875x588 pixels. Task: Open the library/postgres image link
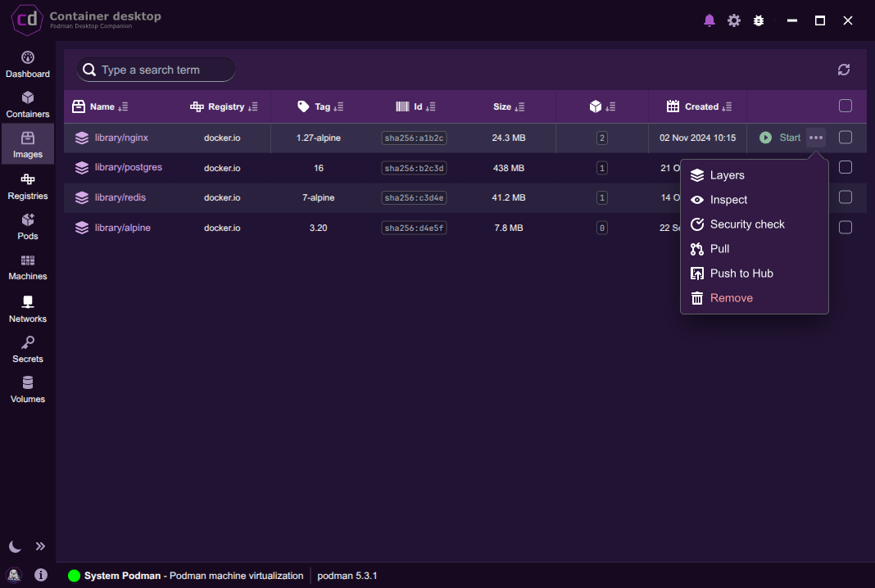129,167
